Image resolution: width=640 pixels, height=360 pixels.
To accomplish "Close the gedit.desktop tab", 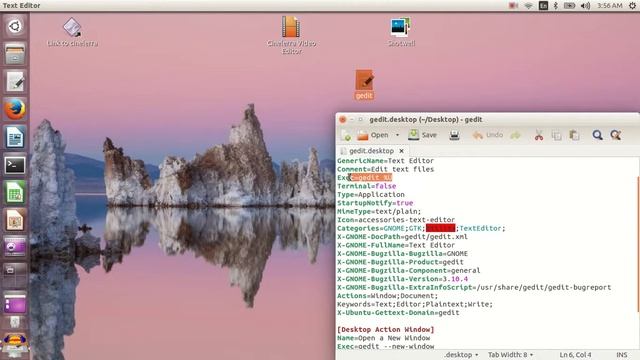I will (402, 151).
